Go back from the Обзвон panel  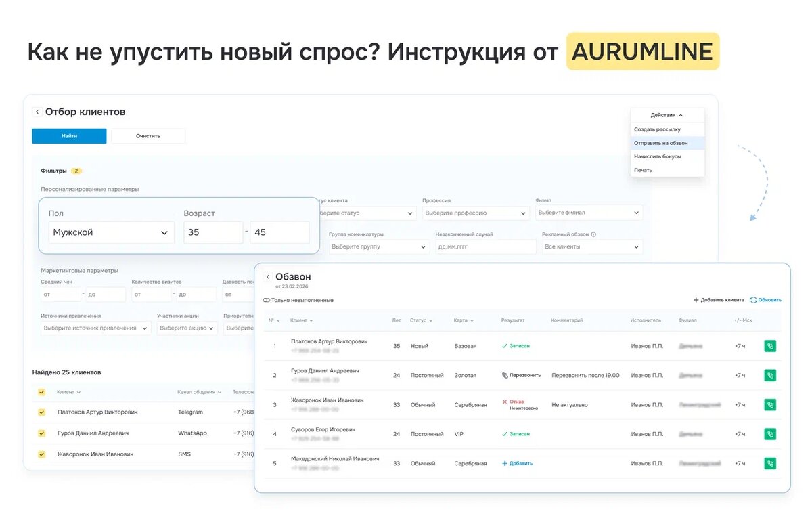(267, 277)
